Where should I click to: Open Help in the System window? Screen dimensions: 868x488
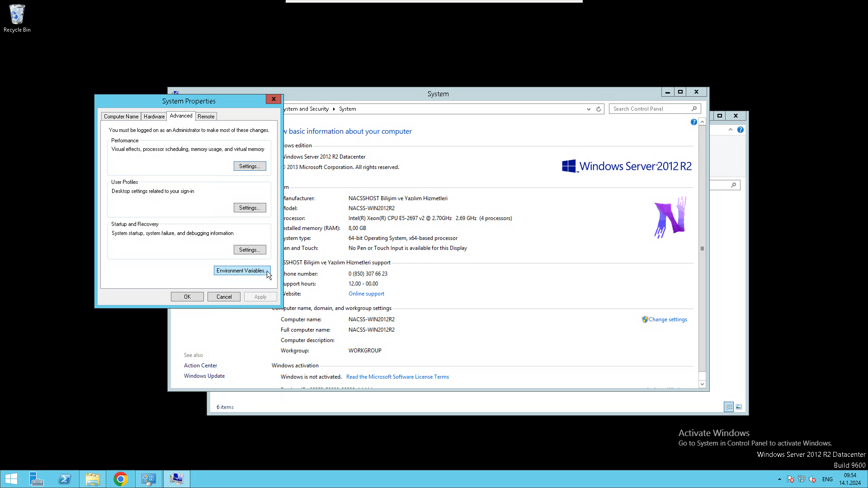693,122
